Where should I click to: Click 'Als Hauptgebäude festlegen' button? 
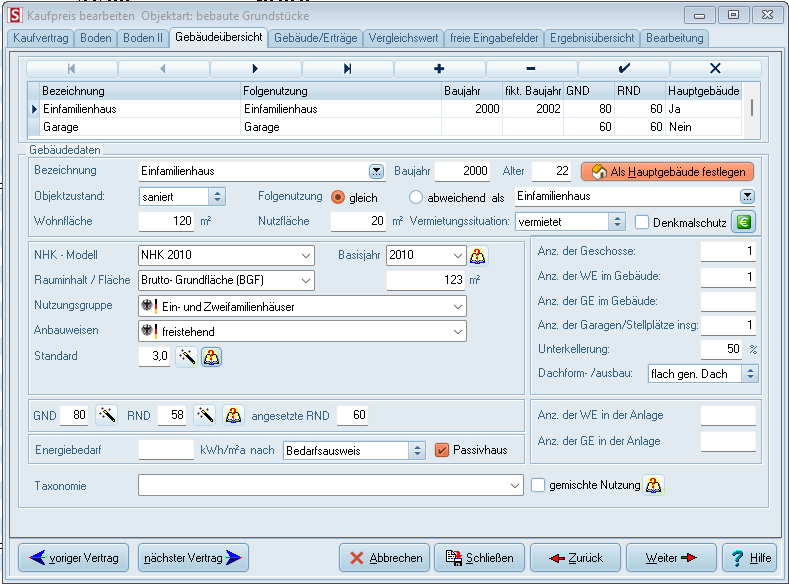[x=667, y=171]
